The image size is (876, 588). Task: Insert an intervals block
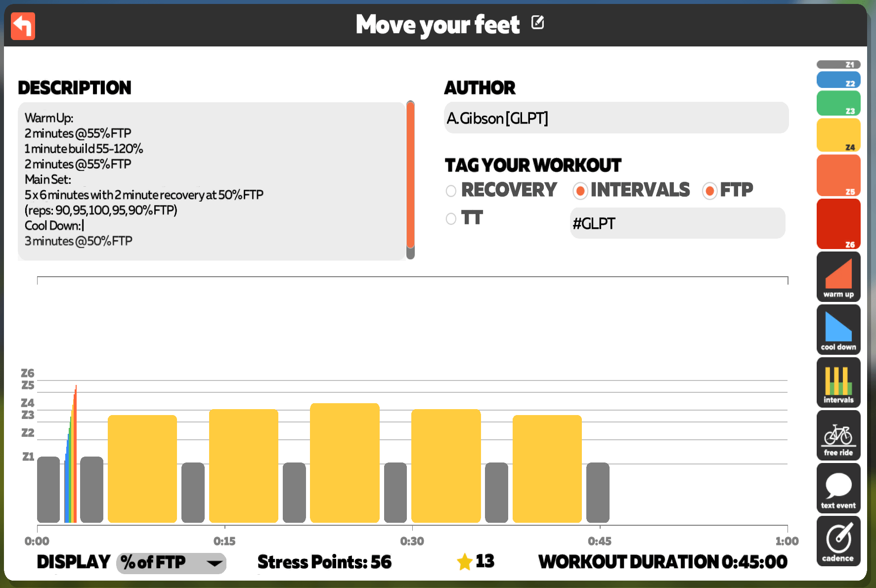click(838, 382)
